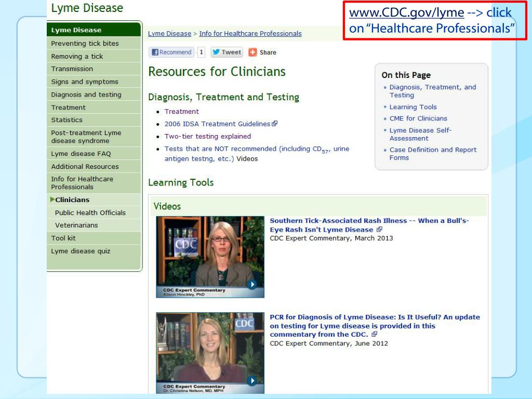Viewport: 532px width, 399px height.
Task: Jump to Case Definition and Report Forms
Action: point(433,154)
